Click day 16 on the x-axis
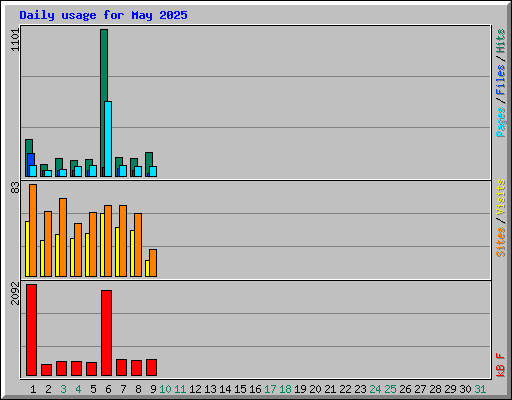Viewport: 512px width, 400px height. 255,389
